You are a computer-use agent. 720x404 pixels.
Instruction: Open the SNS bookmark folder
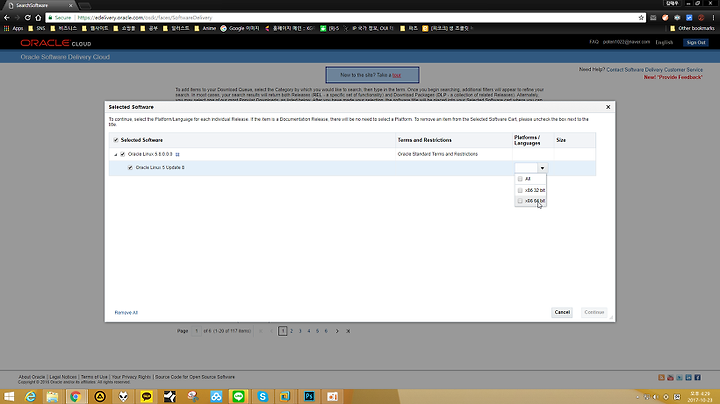(37, 28)
